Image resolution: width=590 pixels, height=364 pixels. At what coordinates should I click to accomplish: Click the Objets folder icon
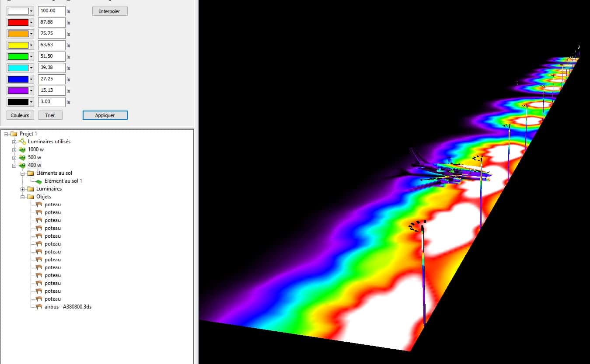point(30,197)
